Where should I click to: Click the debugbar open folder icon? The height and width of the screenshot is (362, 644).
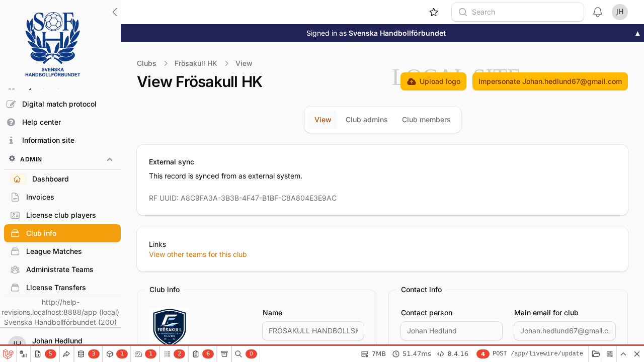tap(596, 354)
